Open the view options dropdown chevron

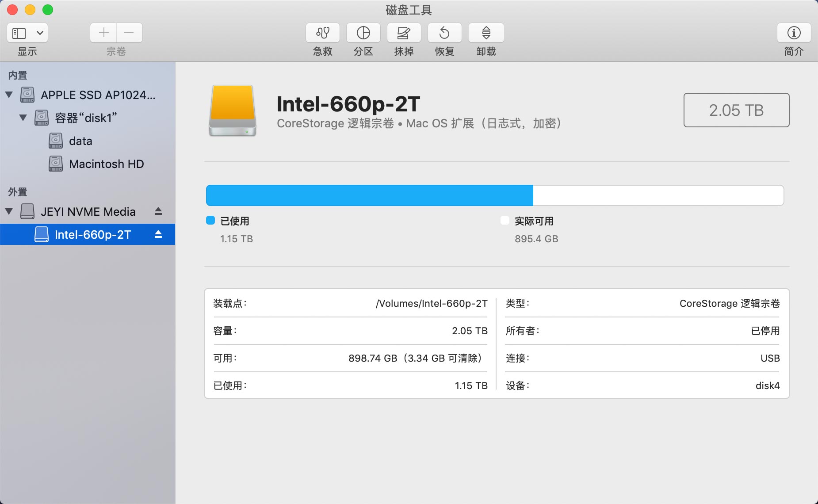pos(40,33)
